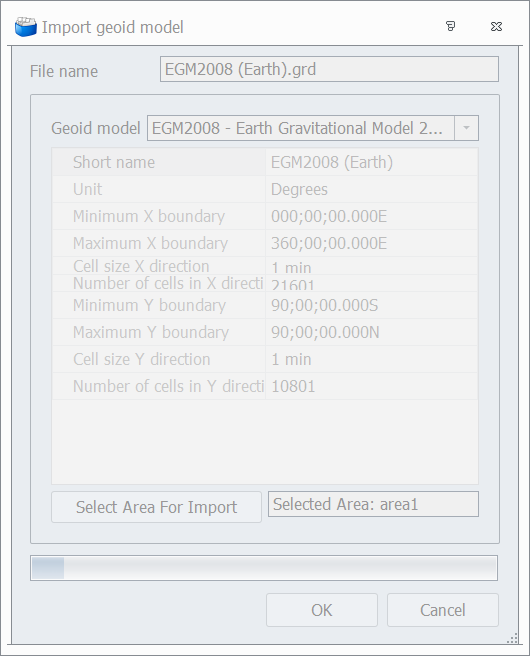Click the 90;00;00.000S value

[325, 305]
